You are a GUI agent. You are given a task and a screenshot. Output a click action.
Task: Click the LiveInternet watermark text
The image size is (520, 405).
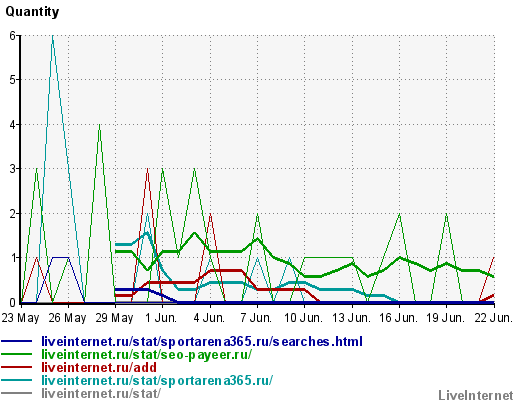pyautogui.click(x=476, y=396)
